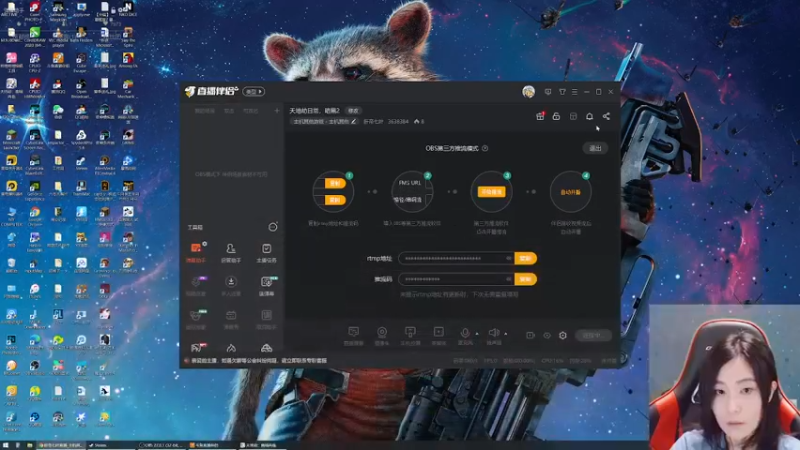The height and width of the screenshot is (450, 800).
Task: Open the toolbox settings icon beside 工具箱
Action: [x=273, y=227]
